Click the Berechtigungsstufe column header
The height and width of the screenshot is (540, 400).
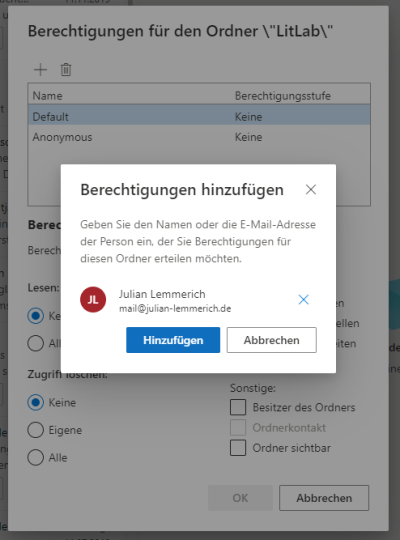[283, 96]
